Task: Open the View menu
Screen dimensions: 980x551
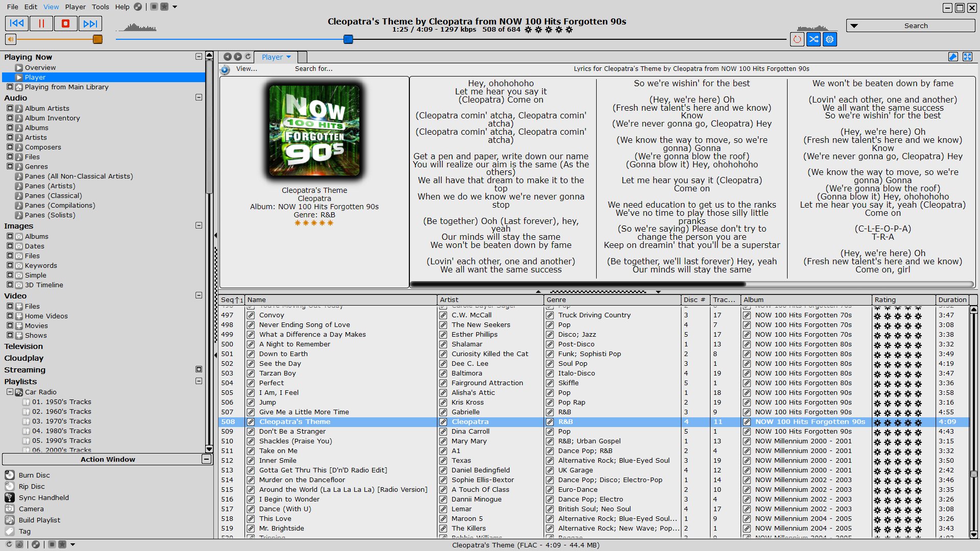Action: click(x=51, y=7)
